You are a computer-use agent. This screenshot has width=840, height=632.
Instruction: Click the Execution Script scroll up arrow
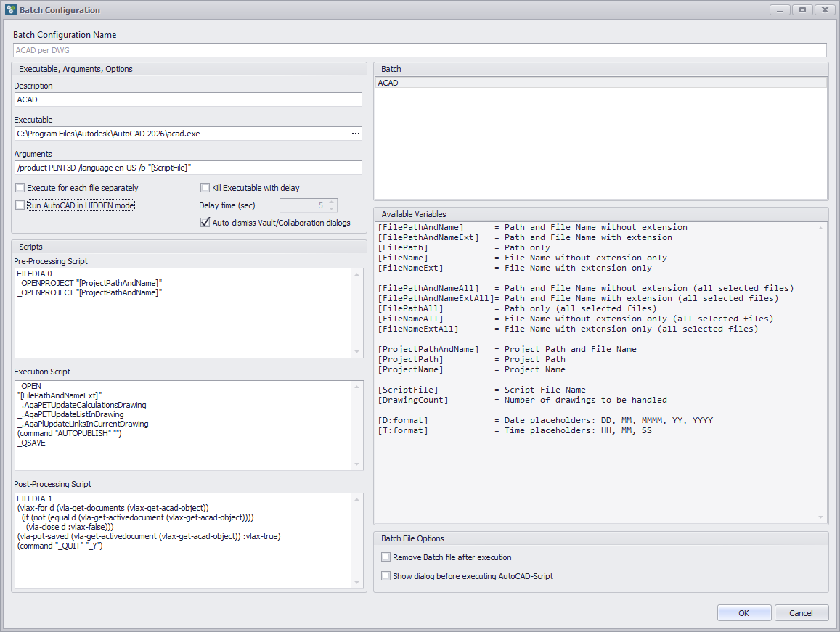[x=356, y=387]
